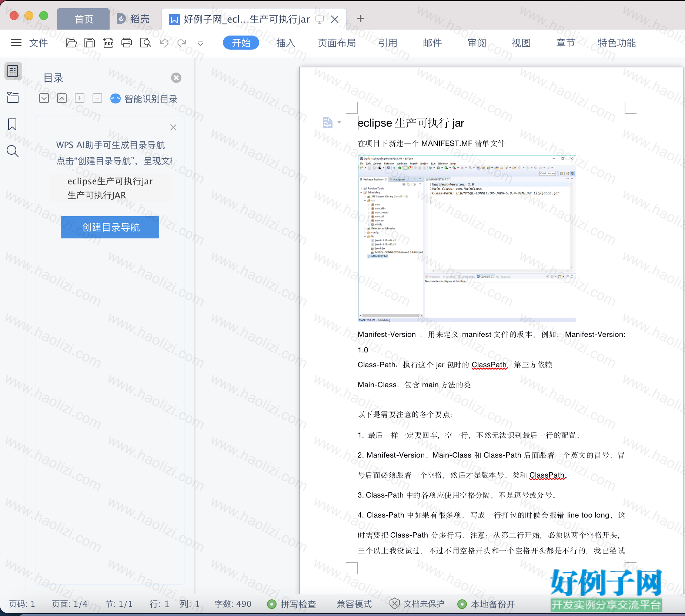Screen dimensions: 685x616
Task: Switch to the 稻壳 tab
Action: 133,19
